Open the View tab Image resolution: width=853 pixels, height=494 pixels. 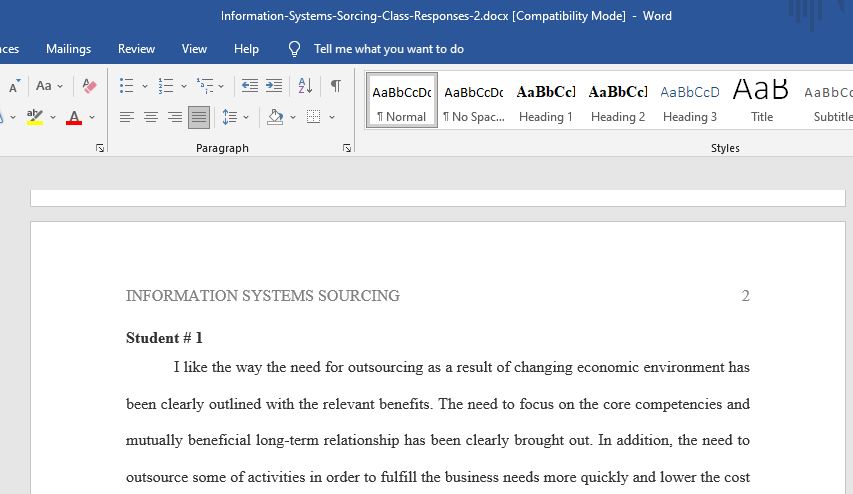click(x=194, y=49)
